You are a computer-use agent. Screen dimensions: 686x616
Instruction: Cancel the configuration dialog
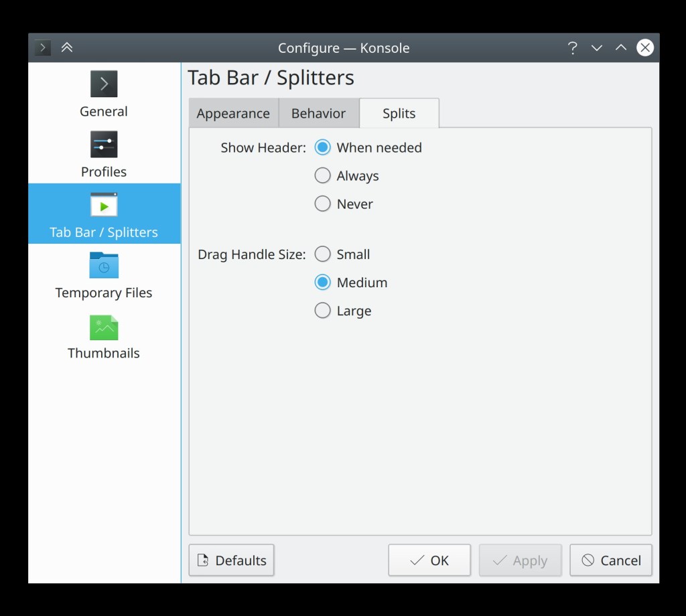[x=610, y=560]
